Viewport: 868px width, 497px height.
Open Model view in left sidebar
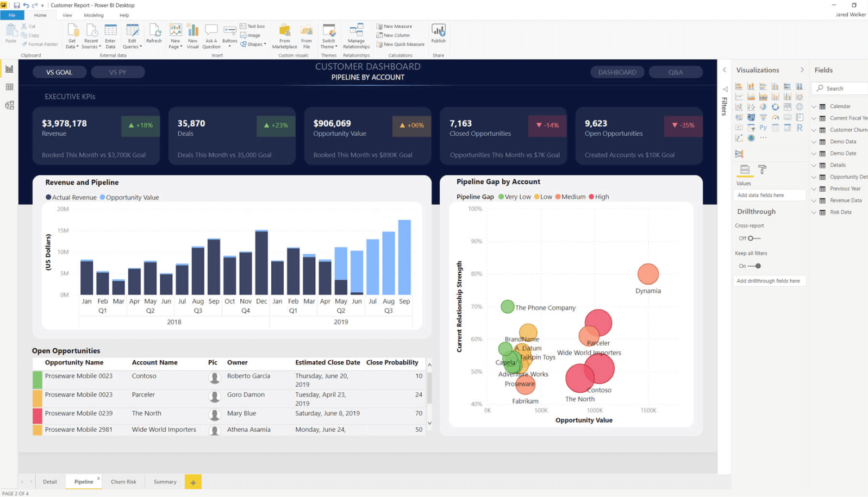pos(9,105)
